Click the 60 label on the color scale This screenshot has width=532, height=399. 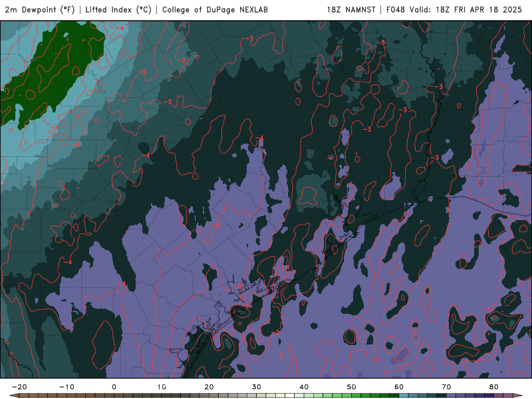[x=399, y=387]
